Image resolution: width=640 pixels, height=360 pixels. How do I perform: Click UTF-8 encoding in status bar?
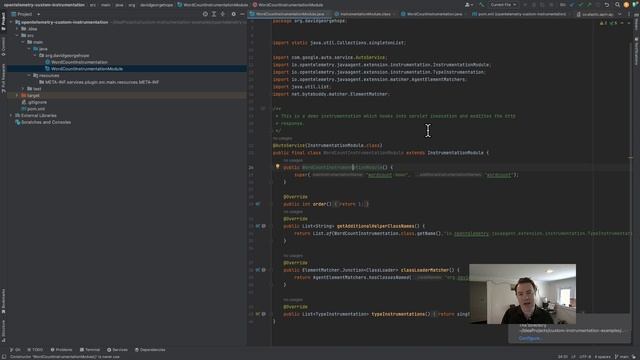pyautogui.click(x=585, y=357)
